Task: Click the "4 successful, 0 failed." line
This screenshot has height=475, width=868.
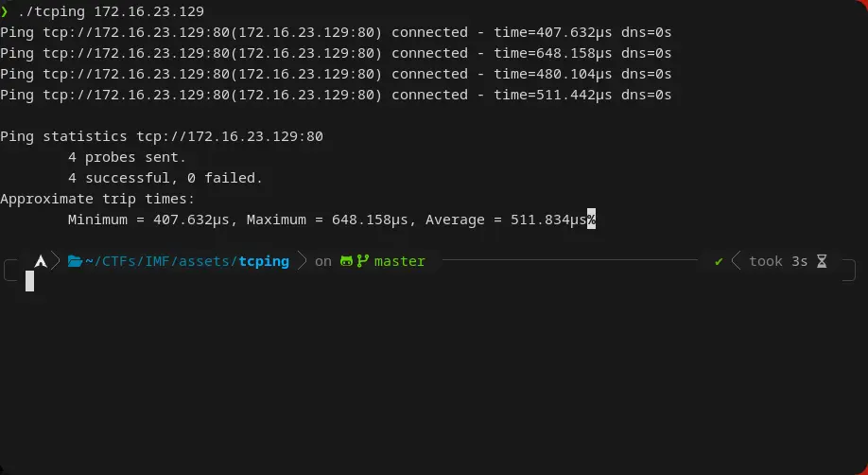Action: pos(165,178)
